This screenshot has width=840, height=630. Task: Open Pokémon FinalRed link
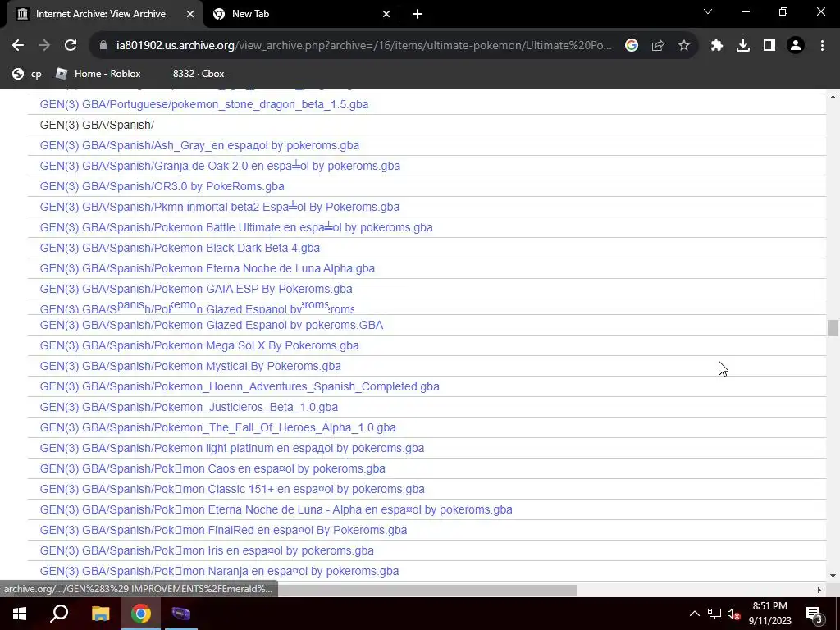(x=223, y=531)
